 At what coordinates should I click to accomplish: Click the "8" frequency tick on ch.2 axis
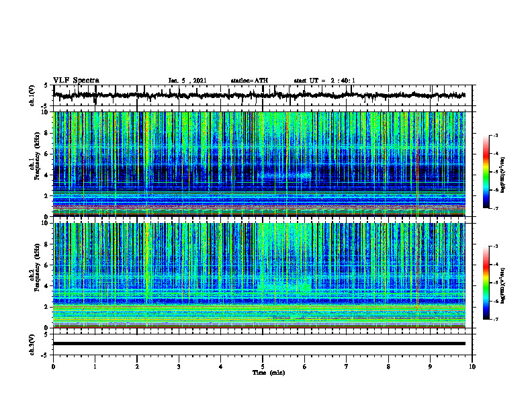[46, 244]
